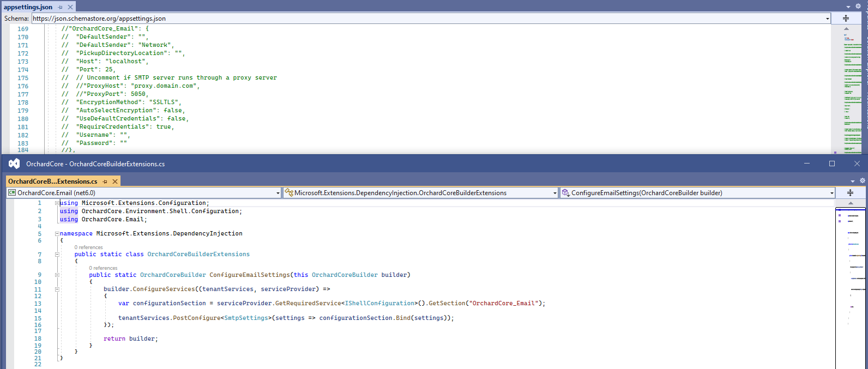Click the "ProxyHost": "proxy.domain.com" line
868x369 pixels.
(x=130, y=86)
